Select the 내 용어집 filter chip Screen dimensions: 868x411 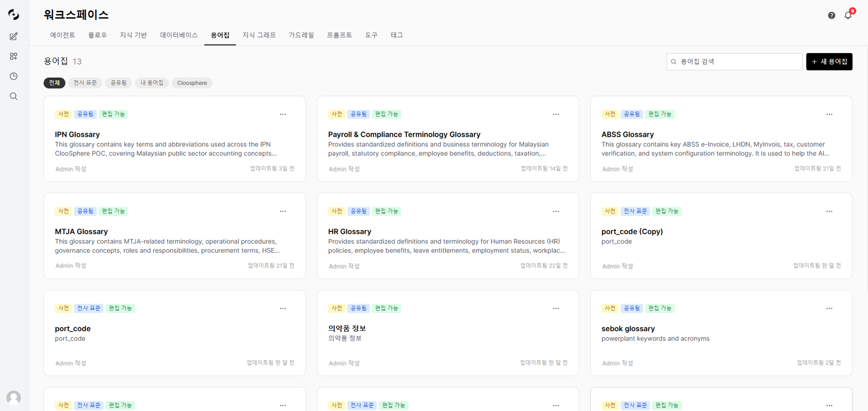tap(152, 83)
